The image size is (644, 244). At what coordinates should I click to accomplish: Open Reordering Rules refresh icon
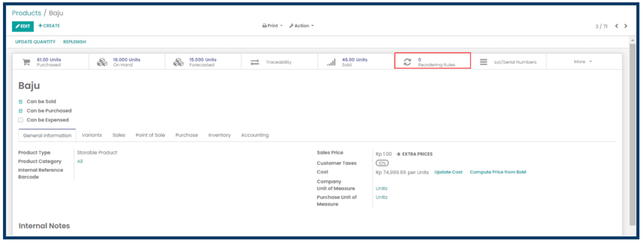pos(407,62)
